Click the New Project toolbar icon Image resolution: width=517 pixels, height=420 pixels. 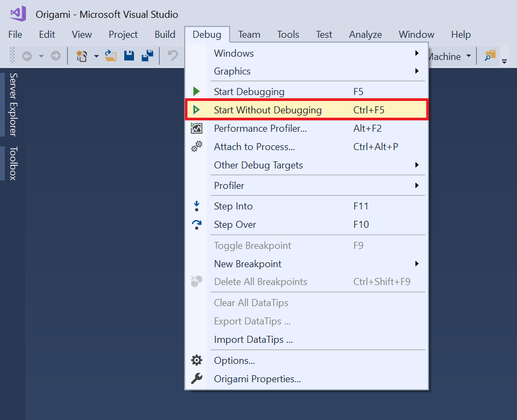click(x=82, y=56)
